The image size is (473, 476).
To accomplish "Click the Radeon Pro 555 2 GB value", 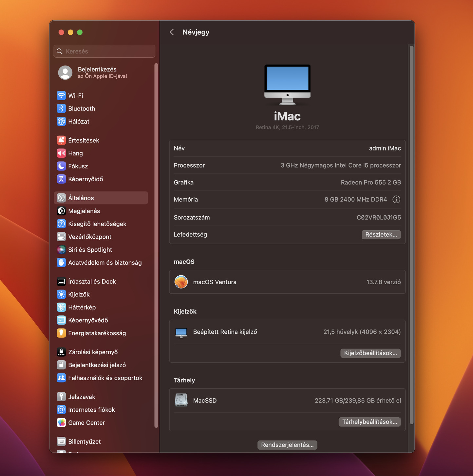I will coord(371,182).
